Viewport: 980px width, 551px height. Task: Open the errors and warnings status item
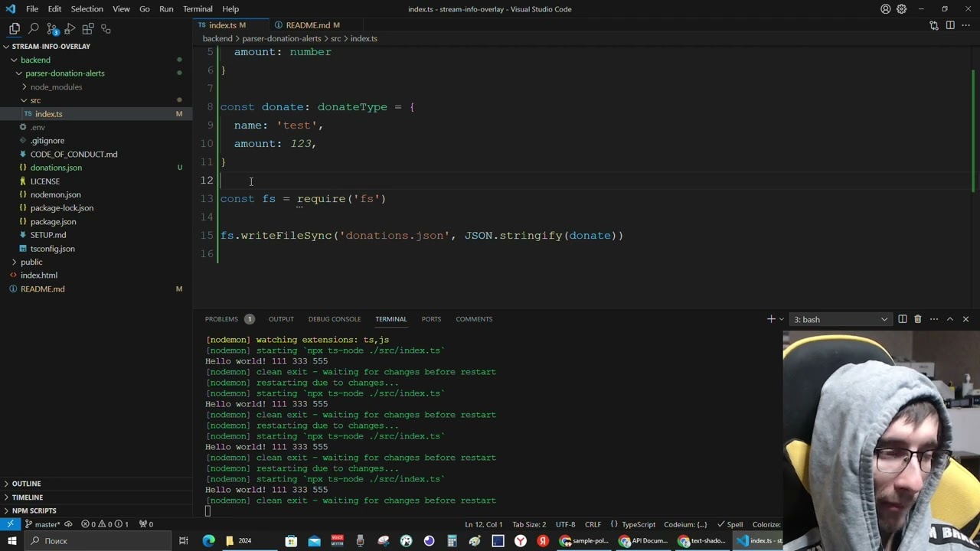105,524
